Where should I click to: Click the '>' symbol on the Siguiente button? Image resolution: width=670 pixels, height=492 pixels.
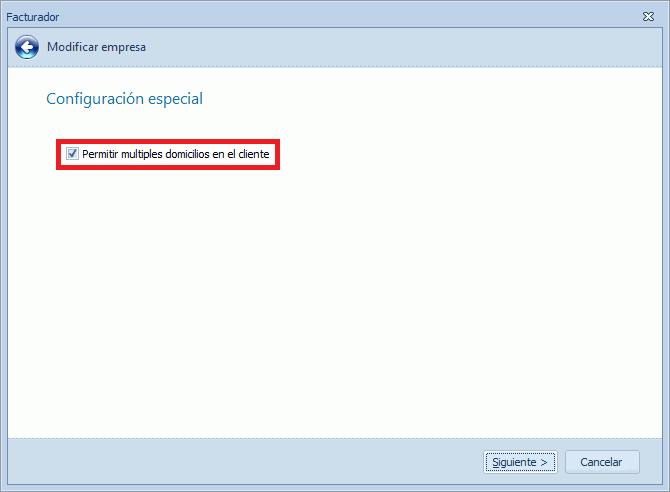(544, 463)
